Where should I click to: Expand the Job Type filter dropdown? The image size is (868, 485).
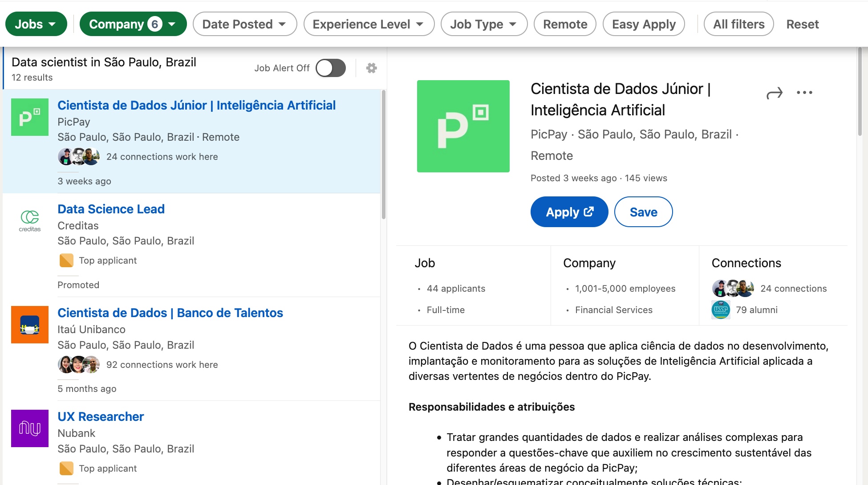point(484,24)
